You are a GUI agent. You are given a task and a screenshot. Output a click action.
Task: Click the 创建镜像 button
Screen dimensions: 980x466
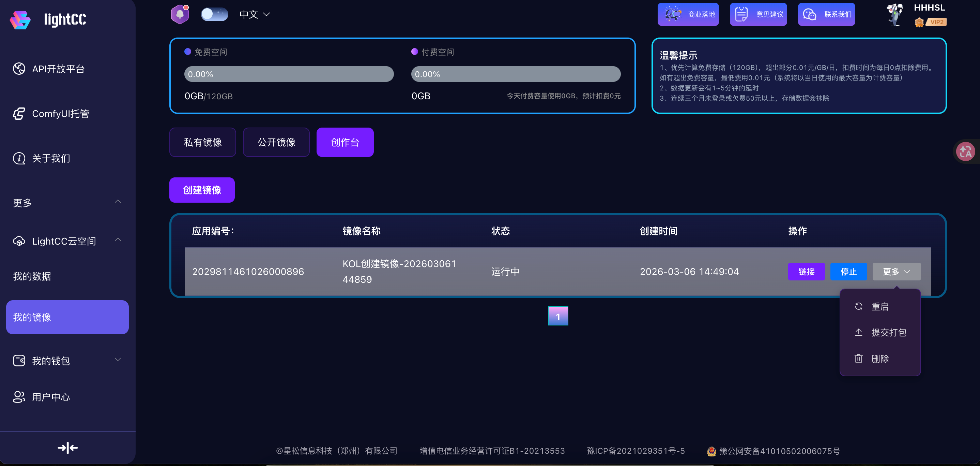[202, 190]
